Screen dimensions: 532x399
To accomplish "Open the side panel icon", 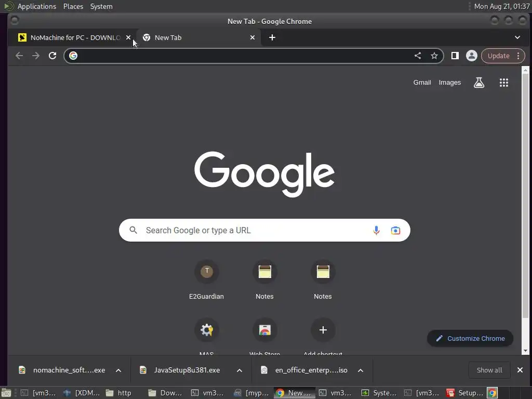I will pos(455,56).
